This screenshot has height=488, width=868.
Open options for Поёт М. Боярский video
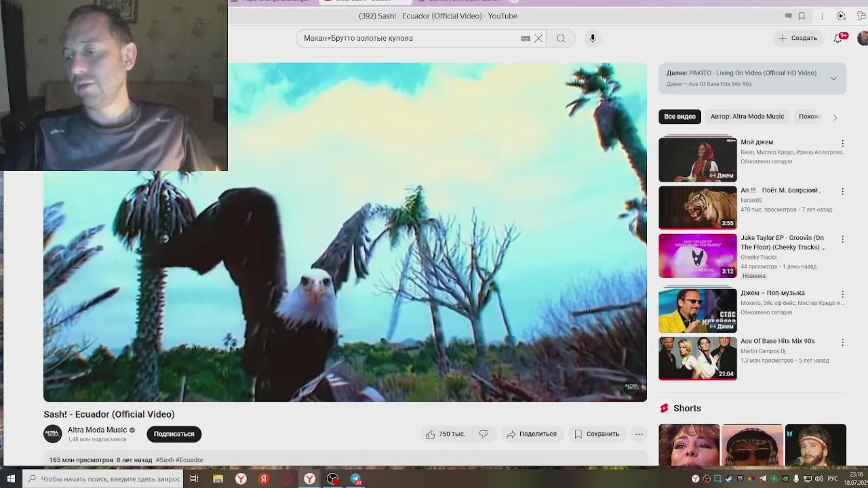(843, 192)
